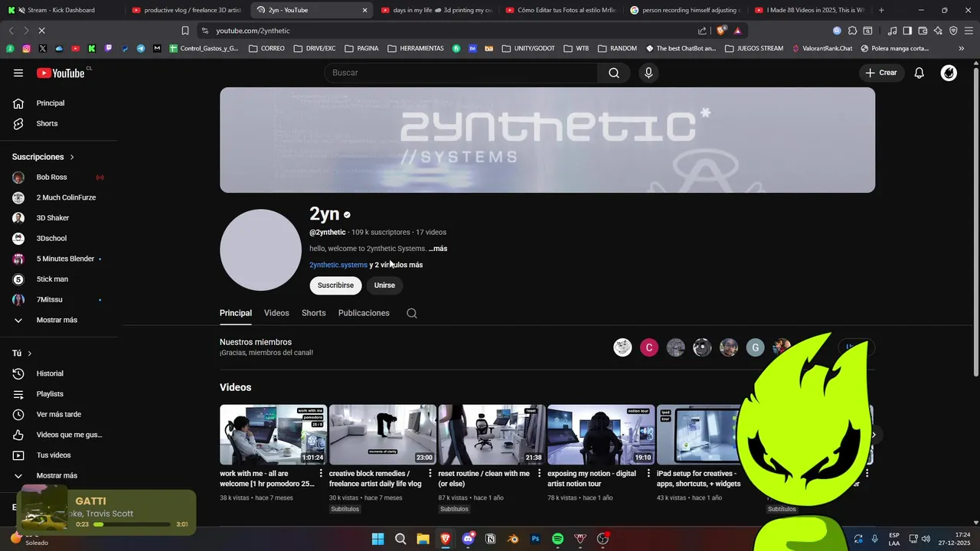Search within the 2yn channel
Screen dimensions: 980x551
(x=412, y=313)
